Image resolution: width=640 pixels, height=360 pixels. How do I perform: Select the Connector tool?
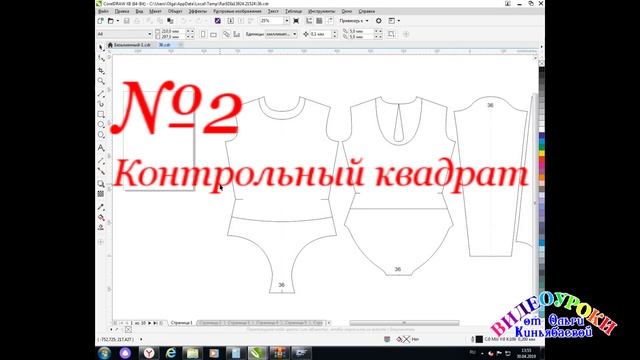tap(101, 171)
